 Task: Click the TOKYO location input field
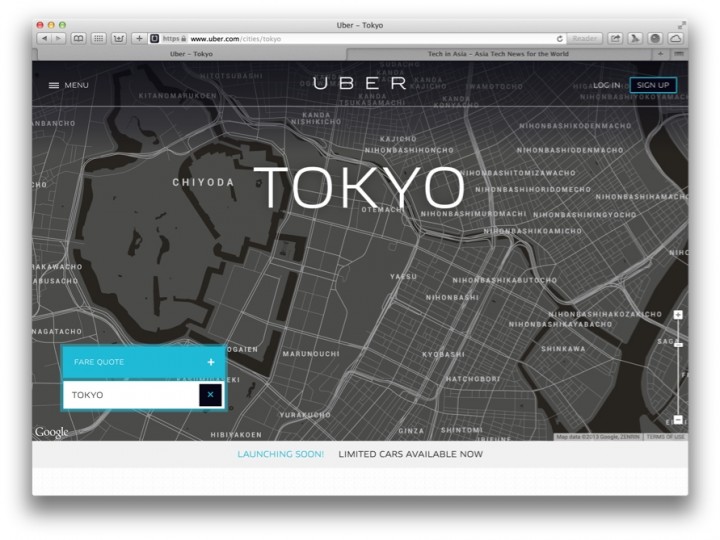(131, 395)
